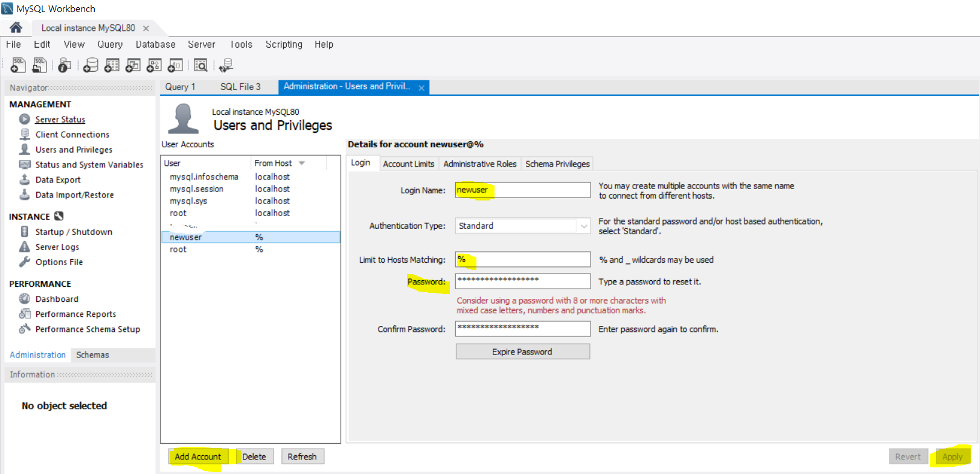The height and width of the screenshot is (474, 980).
Task: Switch to the Query 1 tab
Action: 180,87
